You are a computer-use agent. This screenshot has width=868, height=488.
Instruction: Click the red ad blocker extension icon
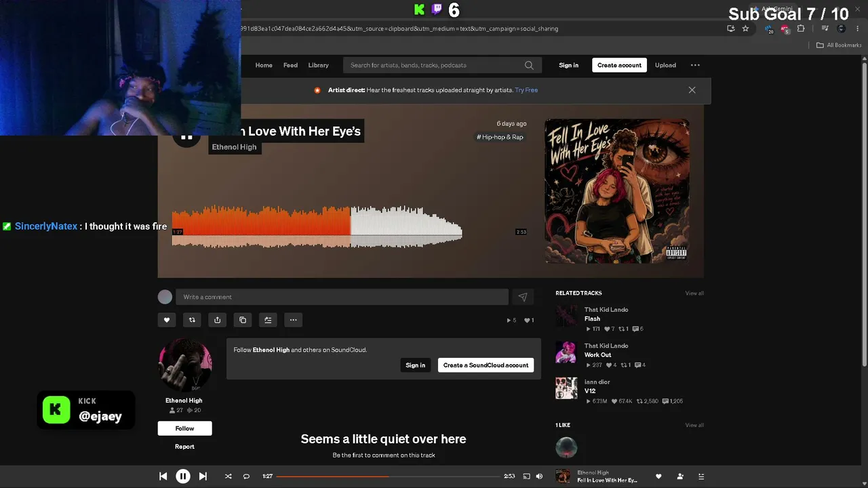[x=785, y=29]
